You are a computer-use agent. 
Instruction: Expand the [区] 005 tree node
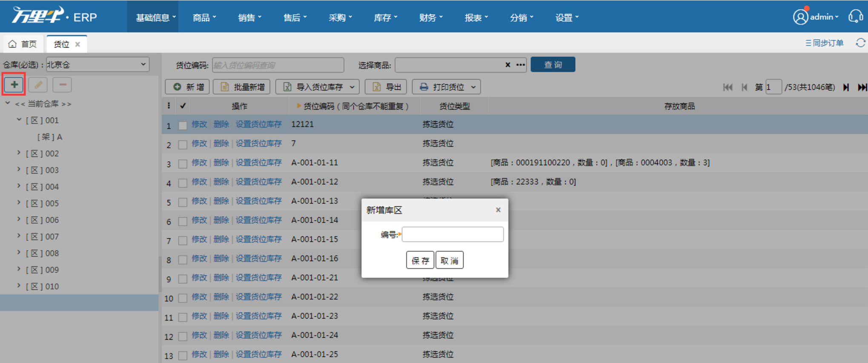tap(19, 202)
